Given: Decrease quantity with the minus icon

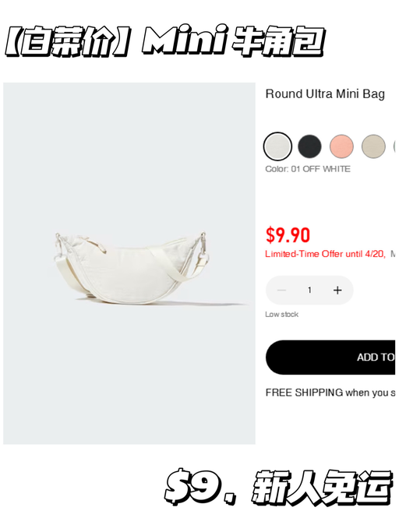Looking at the screenshot, I should pyautogui.click(x=281, y=290).
